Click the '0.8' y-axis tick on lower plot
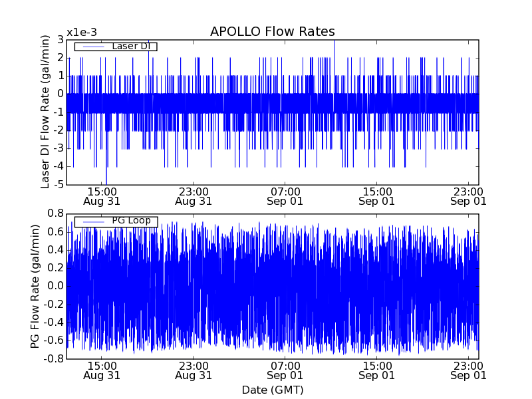Image resolution: width=532 pixels, height=399 pixels. pyautogui.click(x=56, y=213)
